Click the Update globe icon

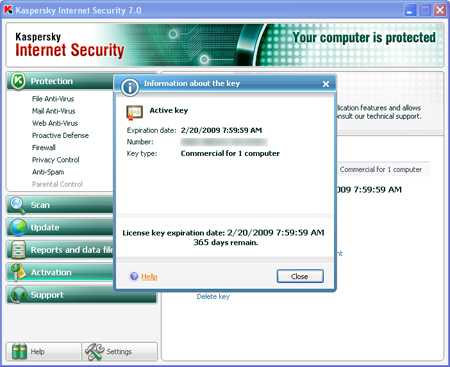click(x=18, y=227)
